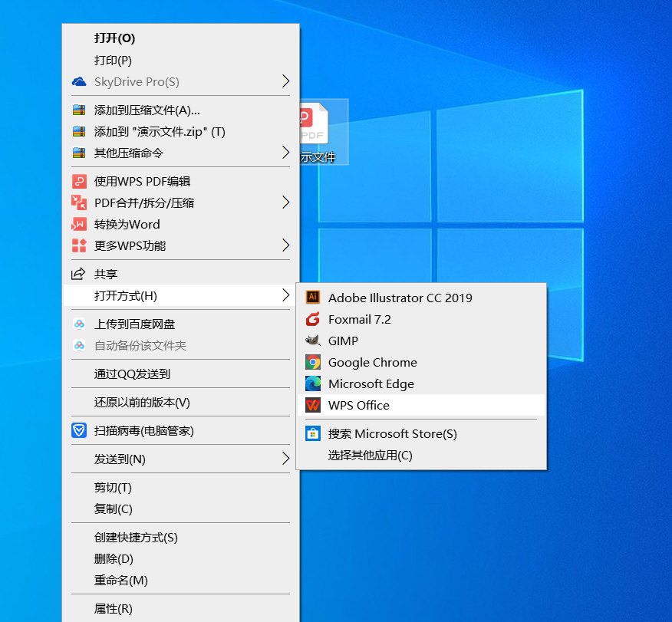672x622 pixels.
Task: Click the Adobe Illustrator Ai icon
Action: (x=313, y=297)
